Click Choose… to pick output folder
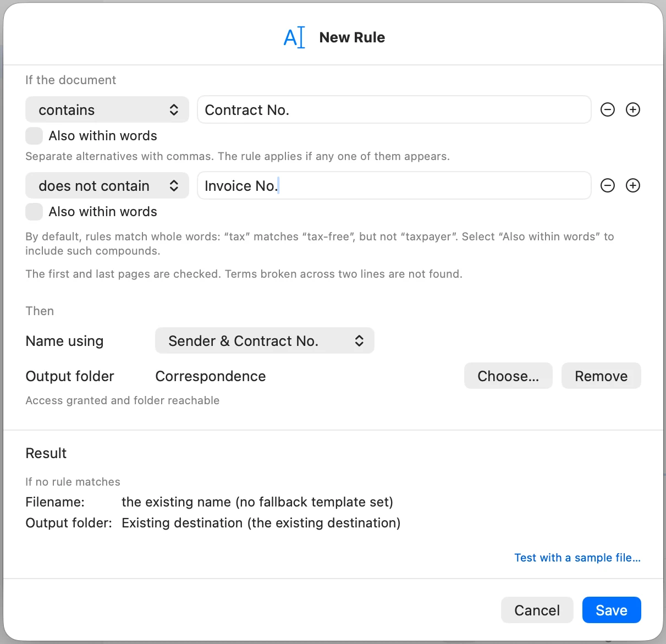Image resolution: width=666 pixels, height=644 pixels. tap(508, 376)
